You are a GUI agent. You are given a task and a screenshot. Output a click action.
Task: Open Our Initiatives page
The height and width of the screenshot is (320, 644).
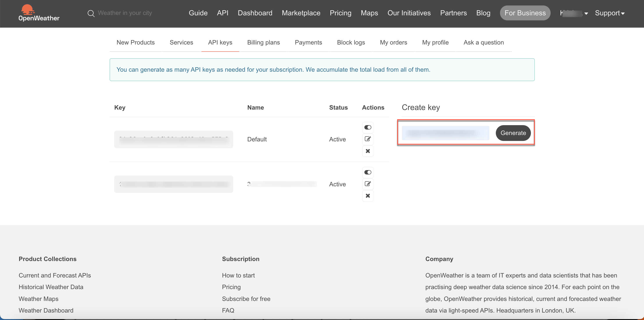[x=409, y=13]
